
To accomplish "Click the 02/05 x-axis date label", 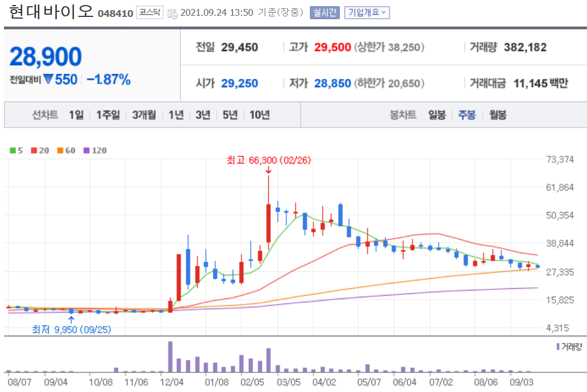I will point(252,382).
